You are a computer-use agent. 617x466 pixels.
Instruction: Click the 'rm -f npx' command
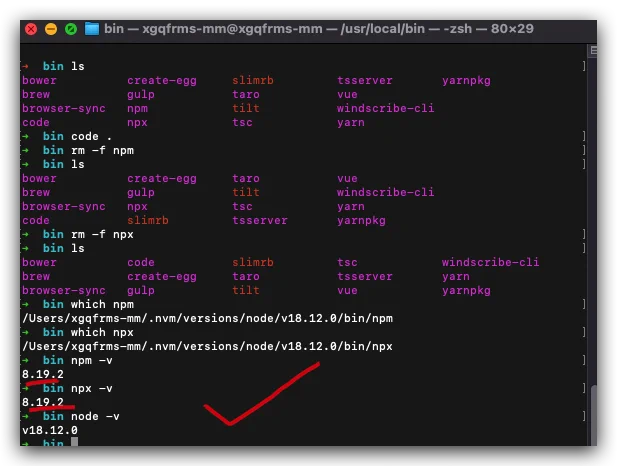tap(102, 235)
